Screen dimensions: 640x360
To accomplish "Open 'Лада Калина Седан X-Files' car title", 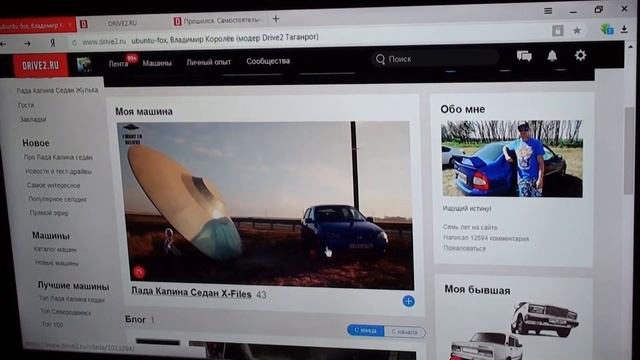I will tap(191, 292).
